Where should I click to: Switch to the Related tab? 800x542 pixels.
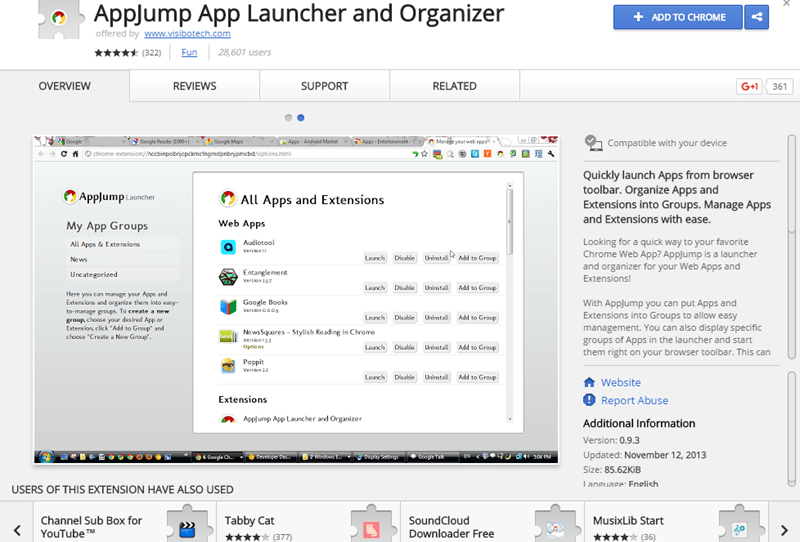coord(455,86)
